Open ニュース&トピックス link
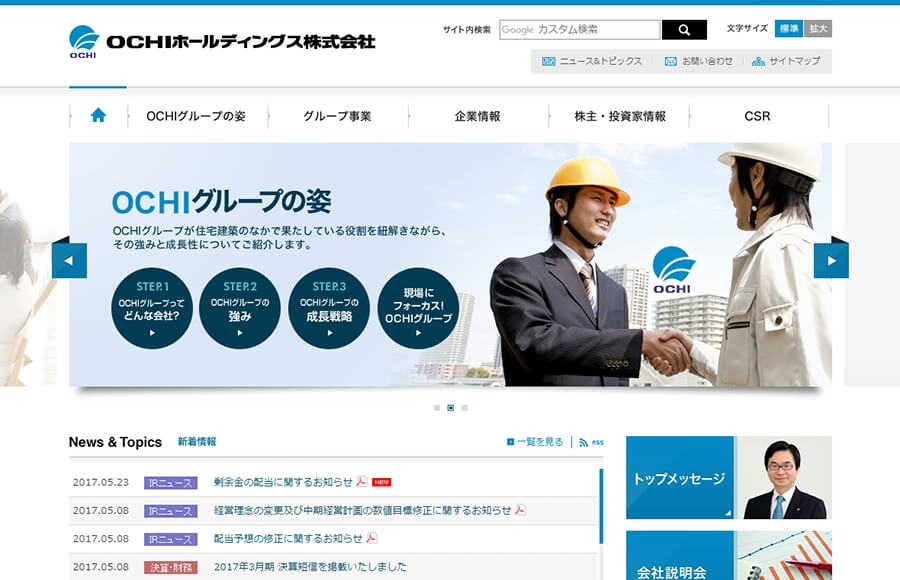 coord(600,61)
